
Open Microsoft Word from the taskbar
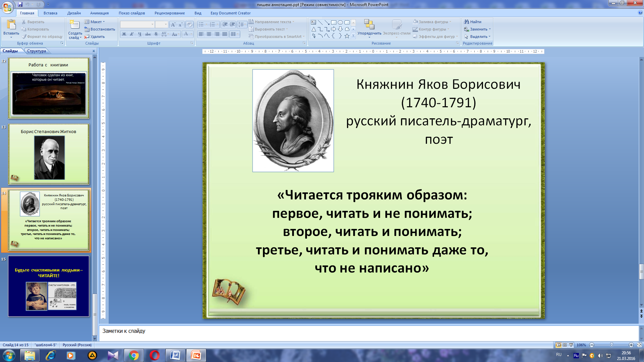175,355
